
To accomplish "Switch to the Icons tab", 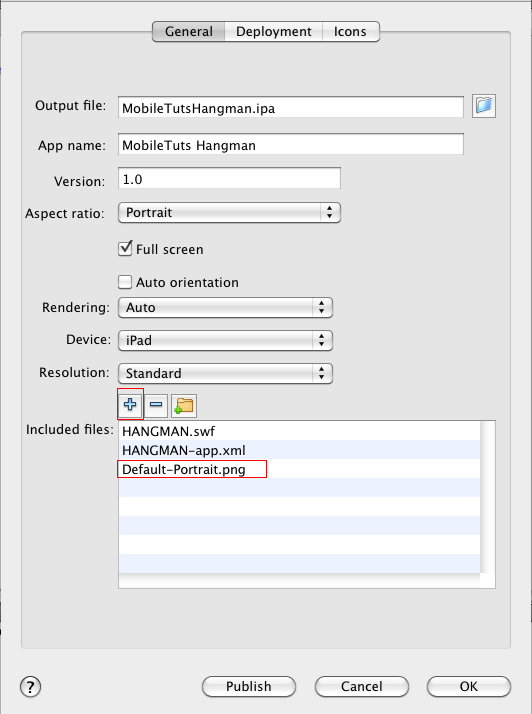I will [350, 31].
